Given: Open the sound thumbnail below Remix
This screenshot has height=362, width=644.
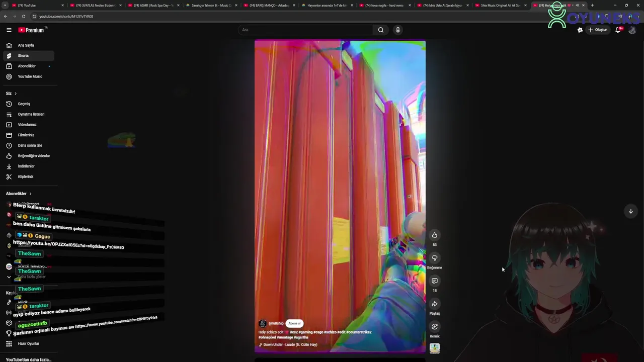Looking at the screenshot, I should [x=435, y=348].
